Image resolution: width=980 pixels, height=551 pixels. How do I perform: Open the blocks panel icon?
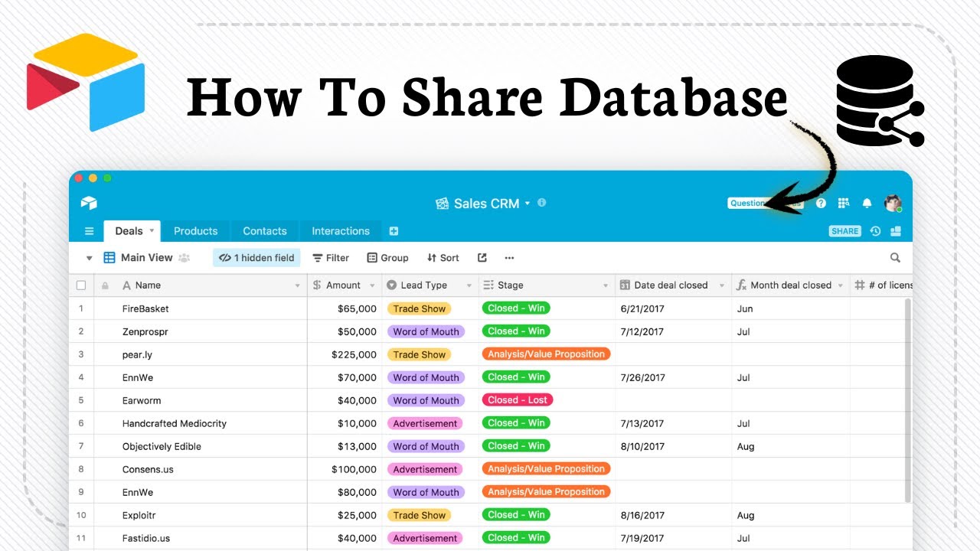tap(896, 231)
